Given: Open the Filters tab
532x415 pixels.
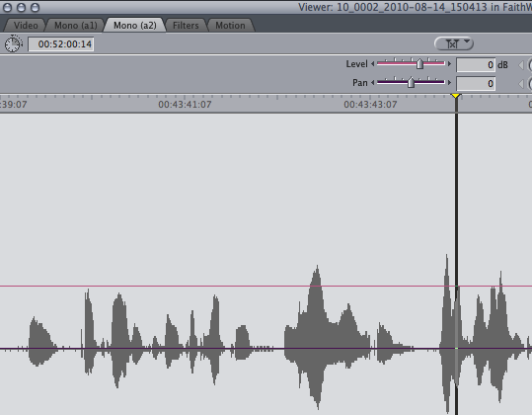Looking at the screenshot, I should pyautogui.click(x=186, y=26).
